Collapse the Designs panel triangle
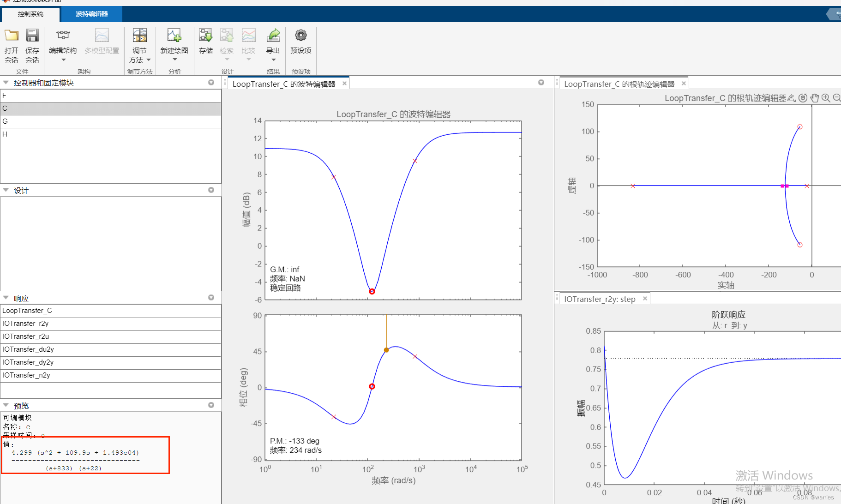 (x=6, y=190)
